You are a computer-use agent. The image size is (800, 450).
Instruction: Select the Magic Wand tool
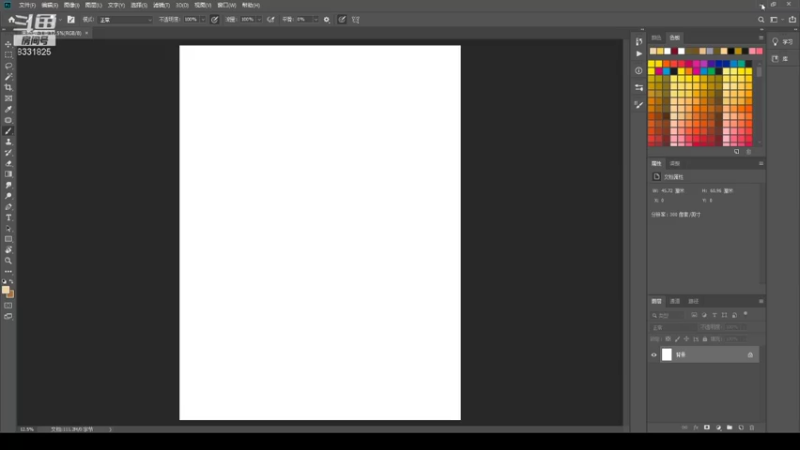point(8,77)
